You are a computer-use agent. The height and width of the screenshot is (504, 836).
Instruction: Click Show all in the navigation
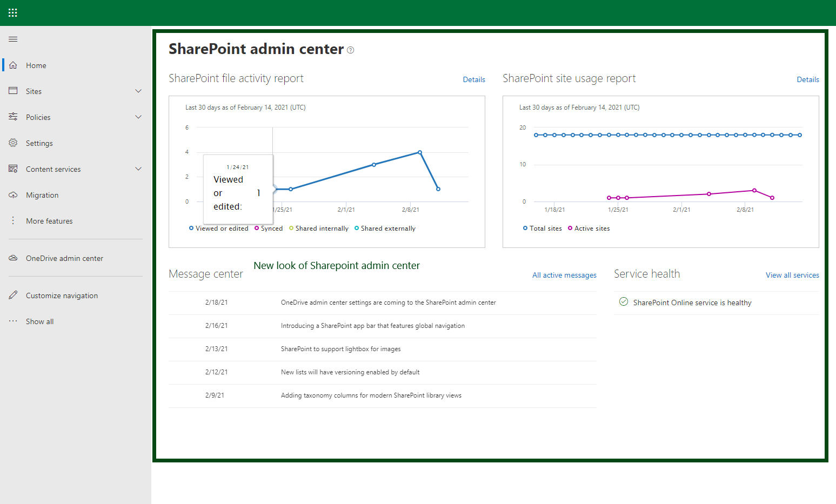coord(40,321)
